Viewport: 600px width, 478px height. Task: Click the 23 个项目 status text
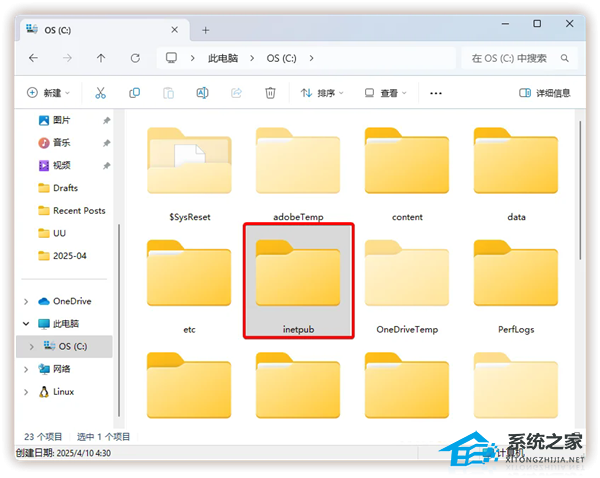click(x=43, y=437)
